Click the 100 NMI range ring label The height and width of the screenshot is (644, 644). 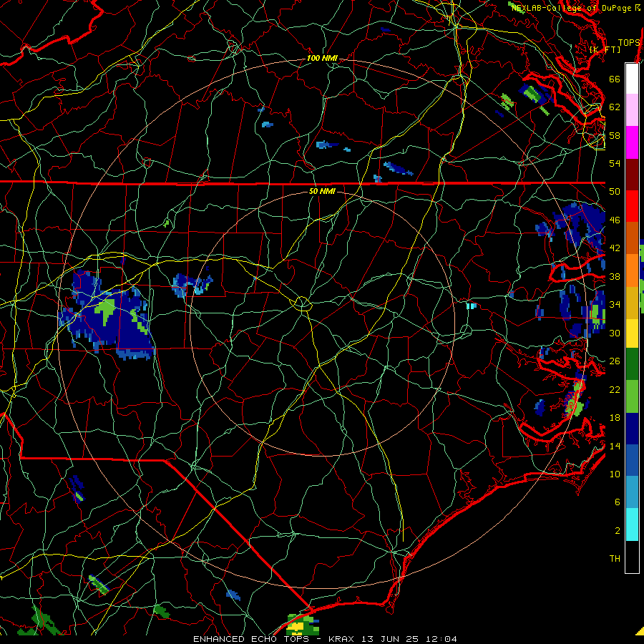click(x=322, y=59)
